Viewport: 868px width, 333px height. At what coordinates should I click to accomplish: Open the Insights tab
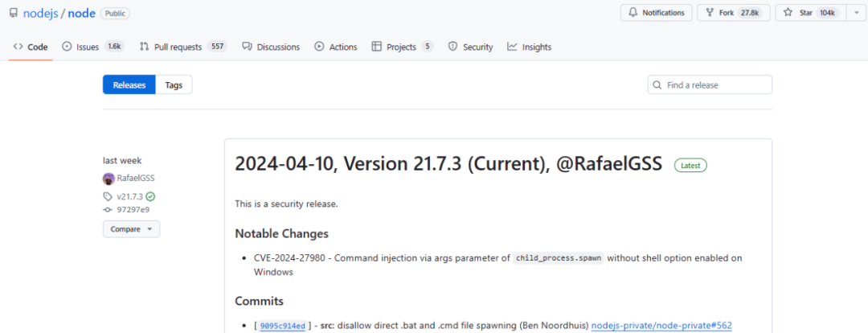click(x=529, y=47)
